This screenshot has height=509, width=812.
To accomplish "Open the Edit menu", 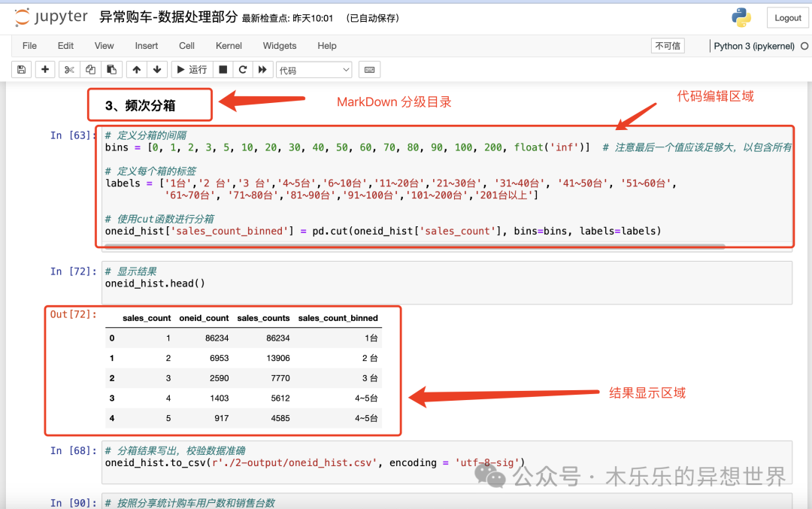I will [65, 46].
